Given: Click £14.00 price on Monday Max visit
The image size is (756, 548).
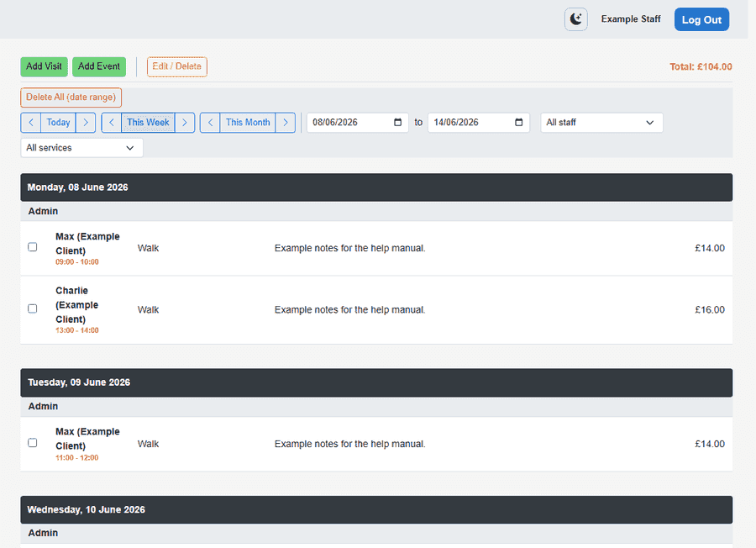Looking at the screenshot, I should tap(709, 248).
